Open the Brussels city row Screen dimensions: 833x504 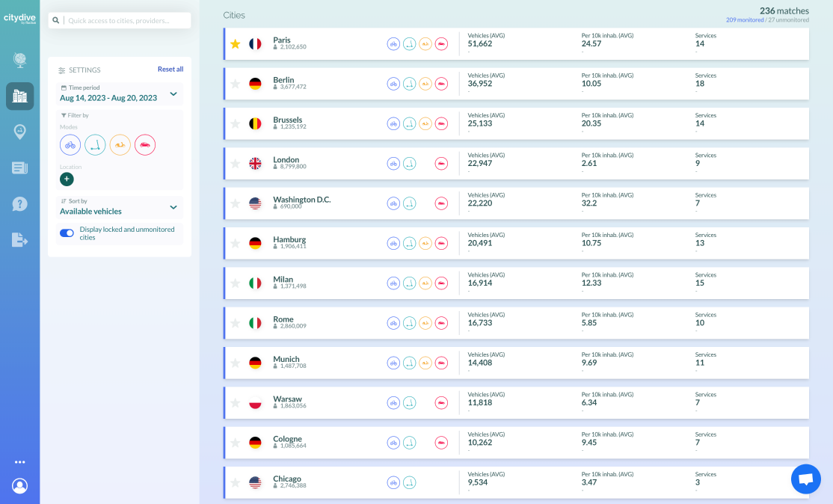287,120
